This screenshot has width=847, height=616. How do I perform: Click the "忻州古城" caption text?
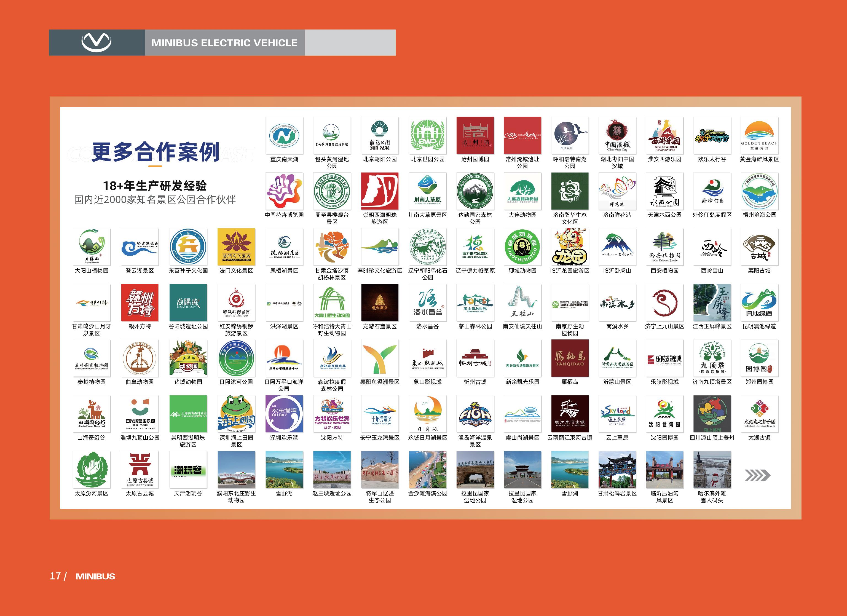475,382
